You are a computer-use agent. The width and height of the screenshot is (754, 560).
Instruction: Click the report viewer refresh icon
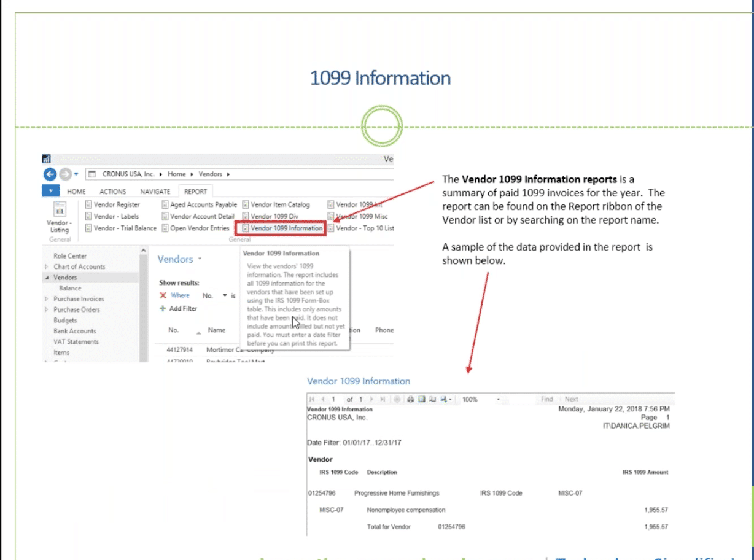tap(397, 399)
